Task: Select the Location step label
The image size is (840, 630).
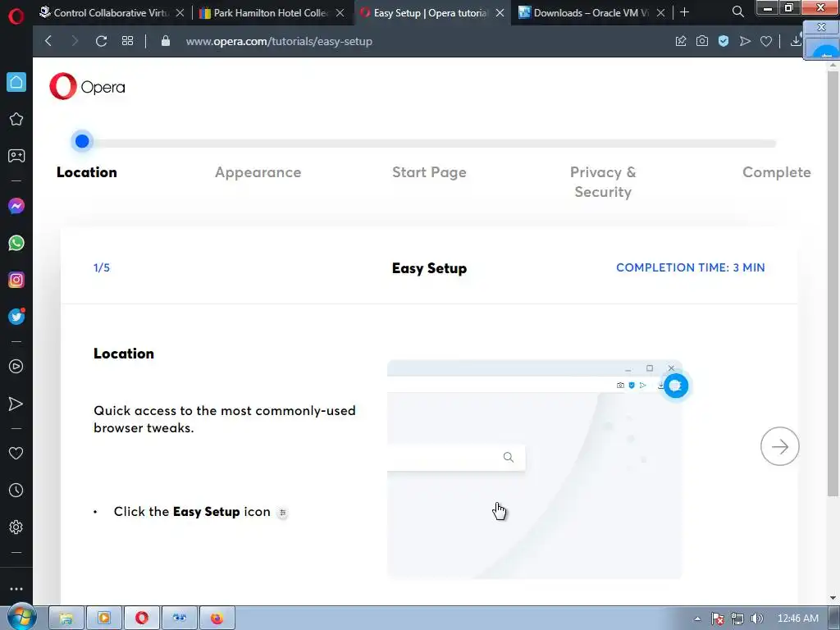Action: [87, 172]
